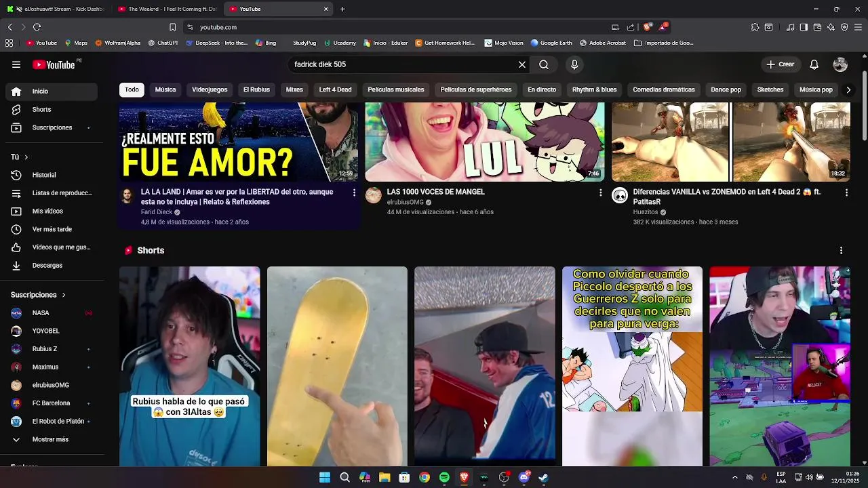
Task: Open the YouTube hamburger guide menu
Action: tap(16, 64)
